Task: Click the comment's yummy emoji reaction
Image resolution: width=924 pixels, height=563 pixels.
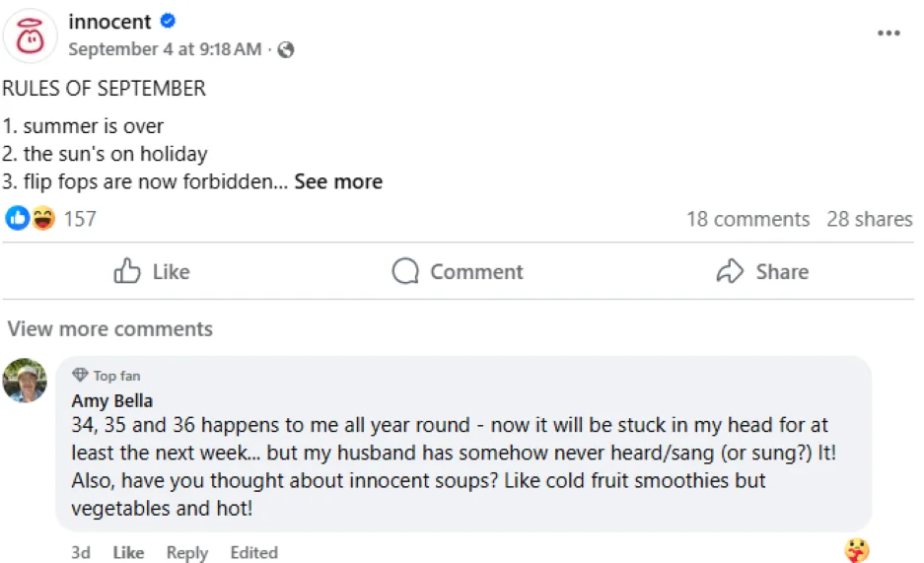Action: (x=857, y=550)
